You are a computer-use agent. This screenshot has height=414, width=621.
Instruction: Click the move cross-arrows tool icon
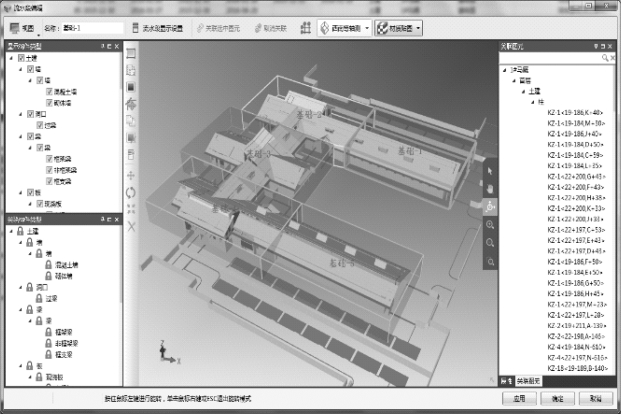coord(131,175)
